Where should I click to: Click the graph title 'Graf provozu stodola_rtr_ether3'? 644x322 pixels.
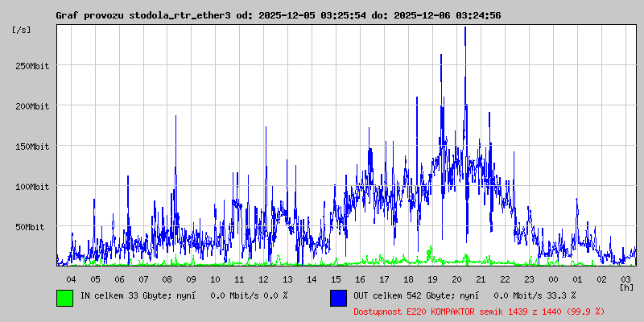143,15
